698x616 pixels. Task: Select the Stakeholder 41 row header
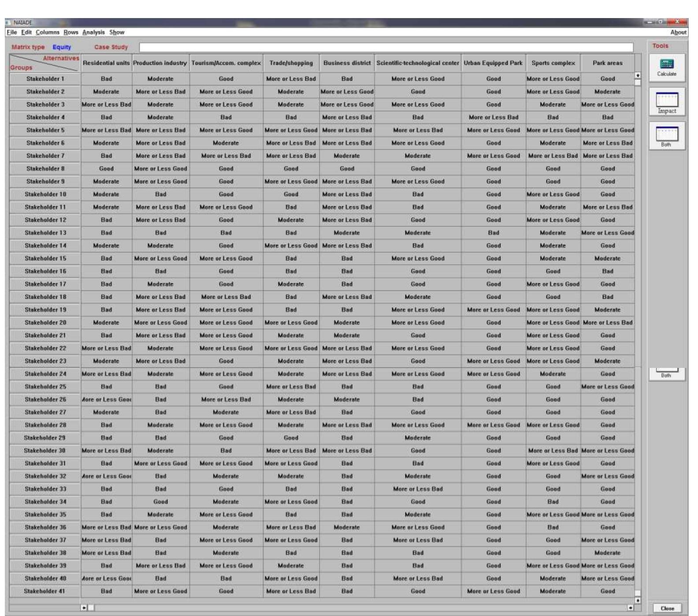coord(45,591)
